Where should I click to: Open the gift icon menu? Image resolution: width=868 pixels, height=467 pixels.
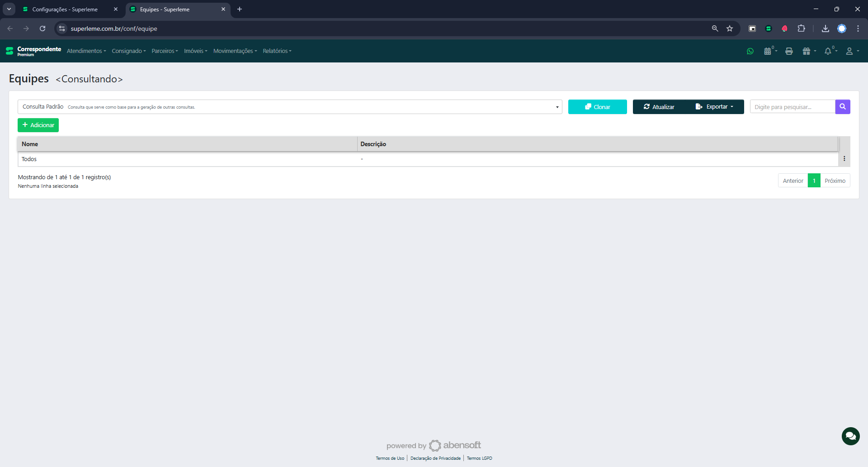(808, 51)
